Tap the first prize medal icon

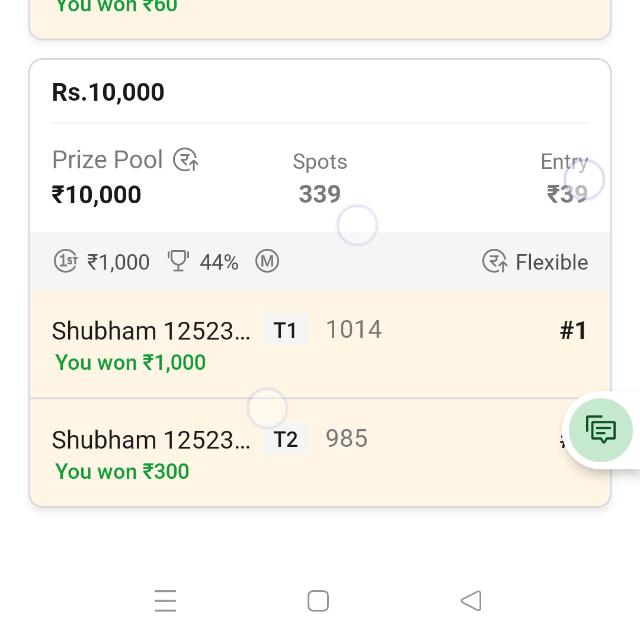[x=65, y=262]
